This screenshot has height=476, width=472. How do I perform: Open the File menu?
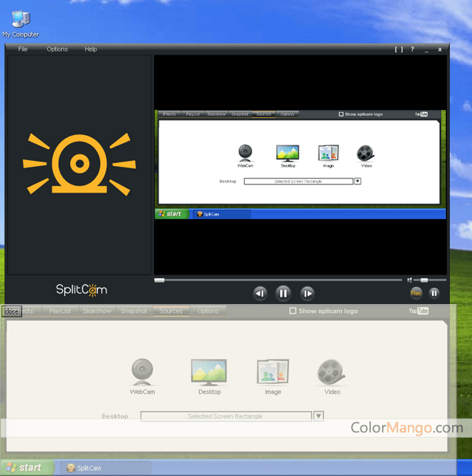pos(23,49)
